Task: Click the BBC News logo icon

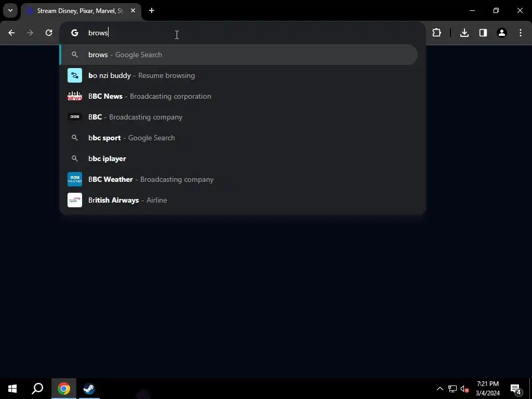Action: [75, 96]
